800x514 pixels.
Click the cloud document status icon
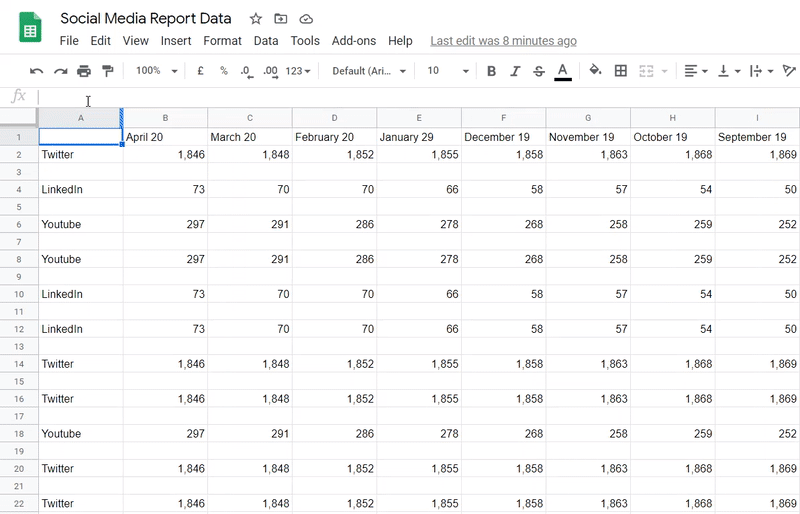[x=306, y=19]
